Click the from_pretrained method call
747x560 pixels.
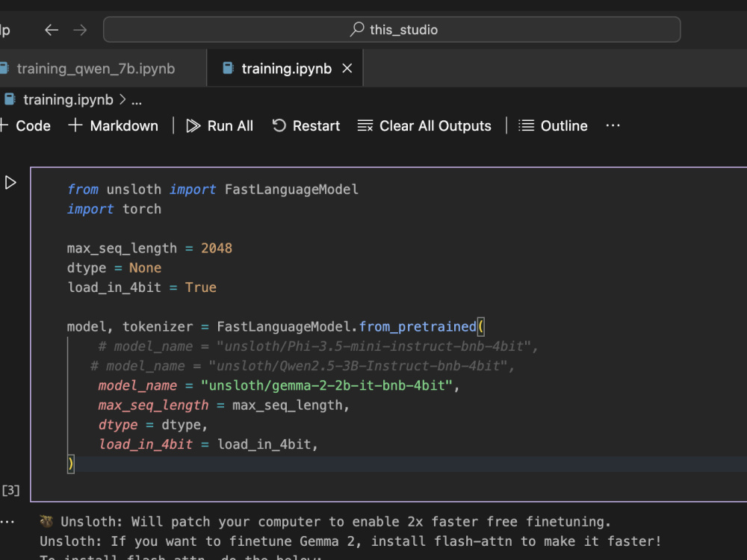click(x=418, y=327)
